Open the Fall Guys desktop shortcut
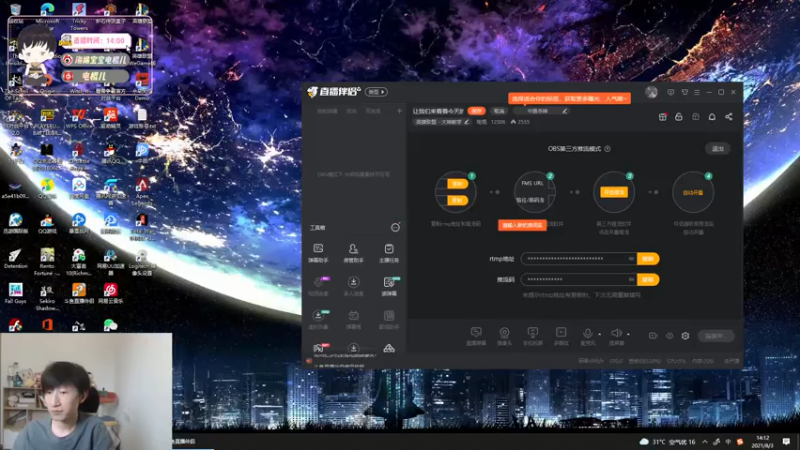 click(16, 293)
